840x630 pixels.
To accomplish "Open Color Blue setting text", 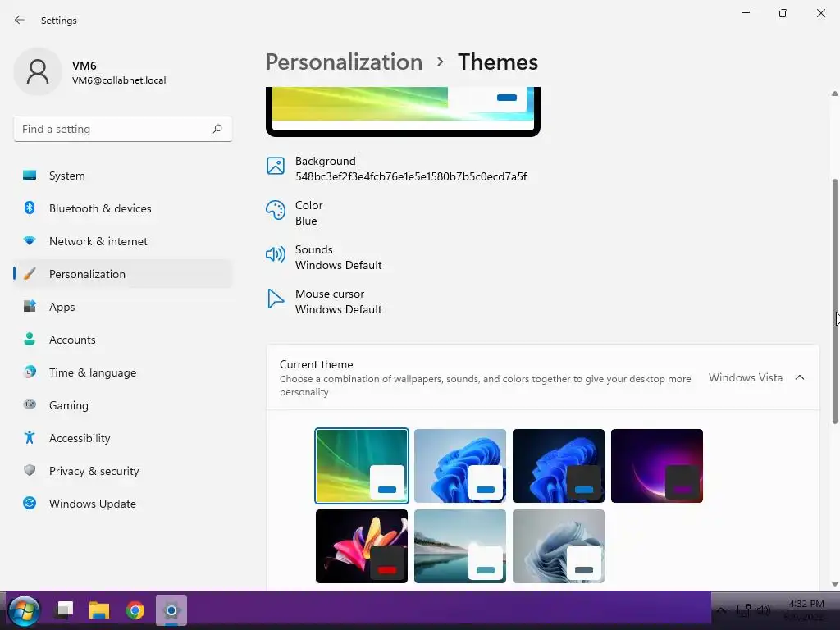I will point(309,212).
